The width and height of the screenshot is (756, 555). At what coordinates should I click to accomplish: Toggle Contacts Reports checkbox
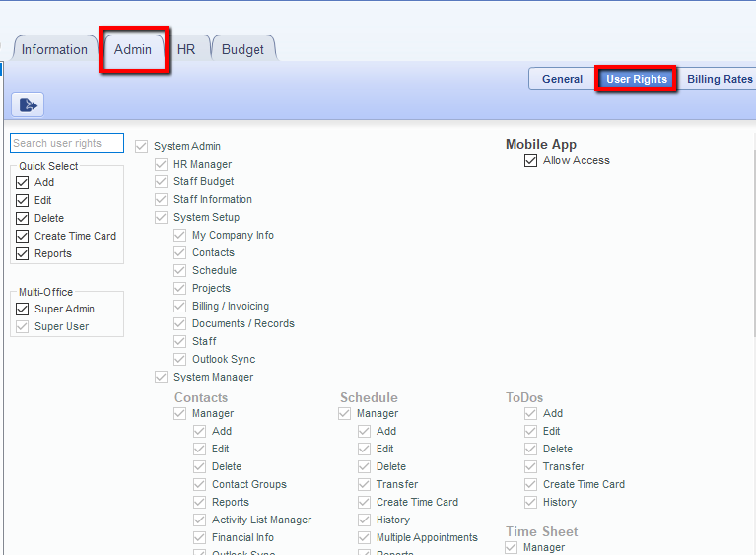pyautogui.click(x=200, y=503)
